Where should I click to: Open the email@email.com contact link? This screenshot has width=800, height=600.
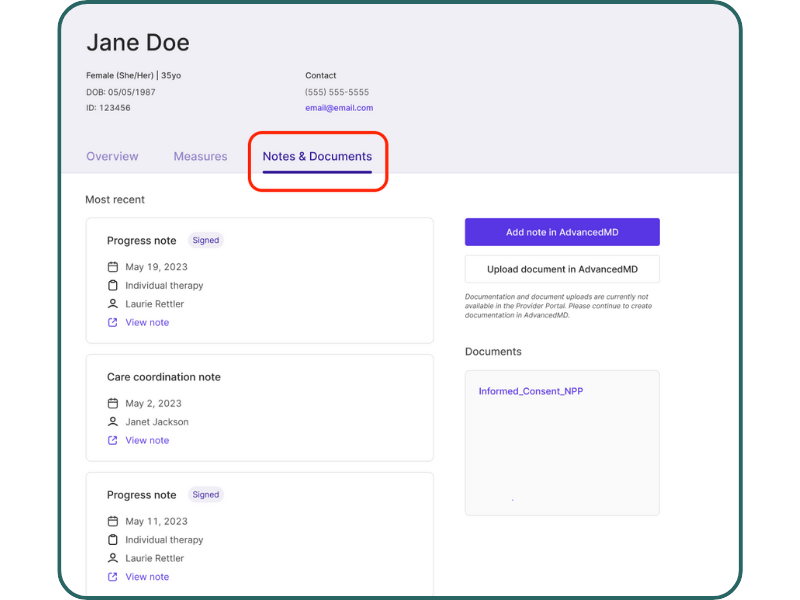339,107
